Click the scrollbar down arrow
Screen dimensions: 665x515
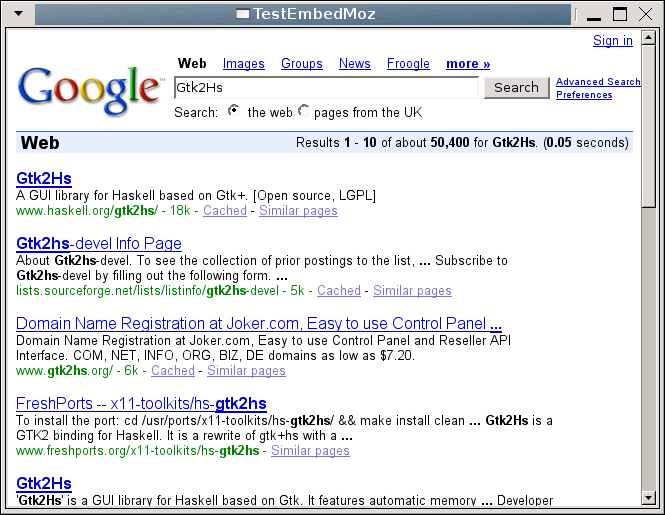pyautogui.click(x=648, y=498)
